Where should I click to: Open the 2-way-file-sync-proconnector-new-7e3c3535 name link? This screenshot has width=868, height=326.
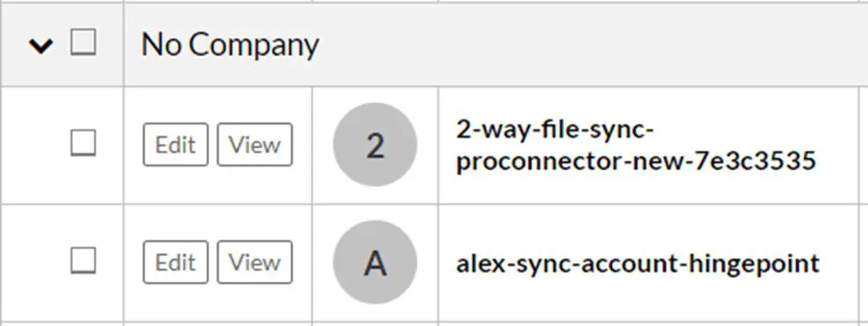(636, 146)
